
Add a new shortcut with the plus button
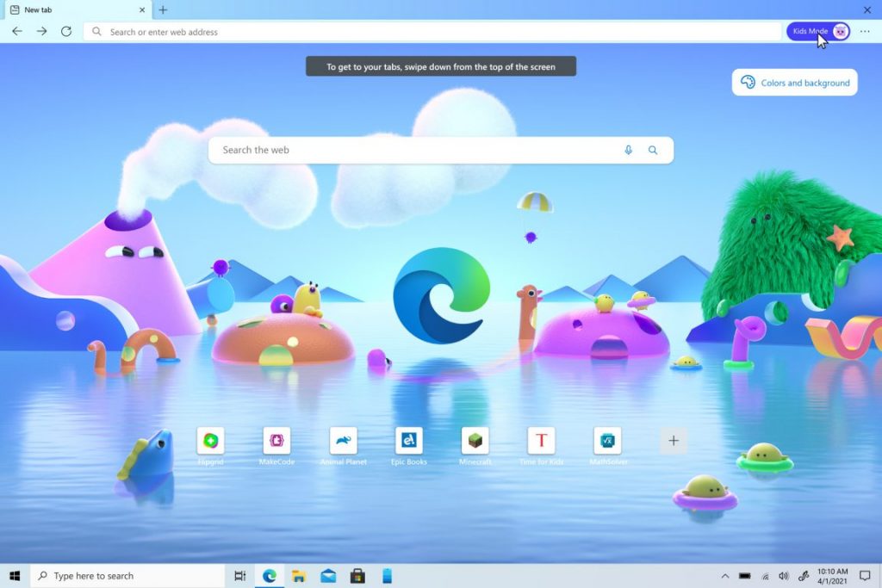coord(673,440)
